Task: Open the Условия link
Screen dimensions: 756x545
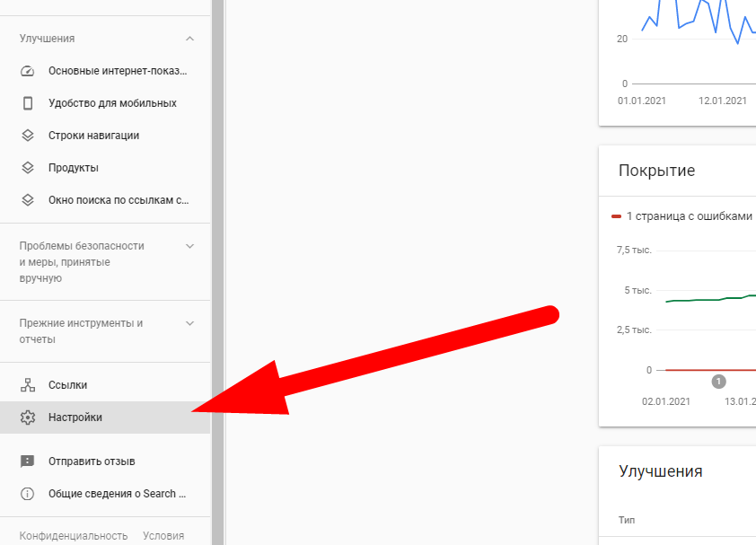Action: tap(163, 536)
